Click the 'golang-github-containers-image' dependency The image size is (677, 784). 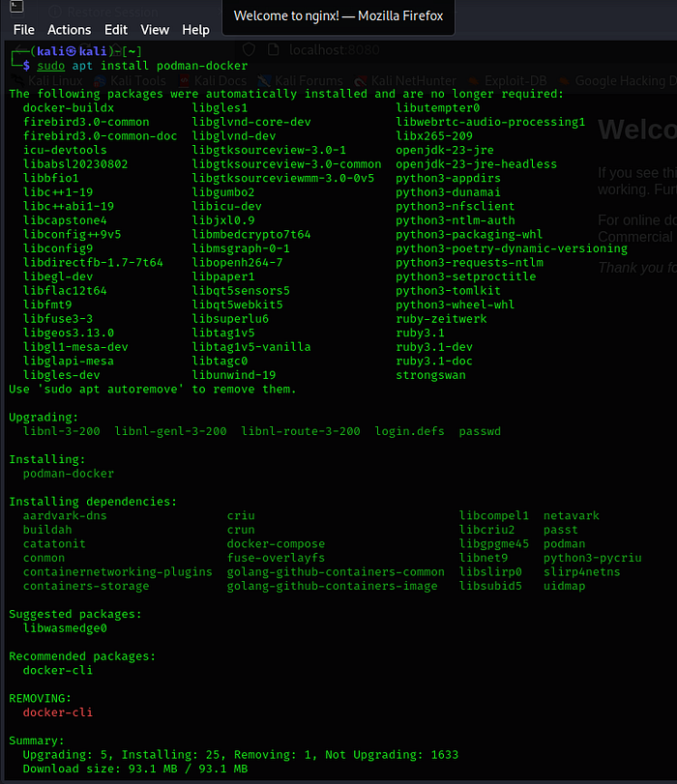point(333,586)
